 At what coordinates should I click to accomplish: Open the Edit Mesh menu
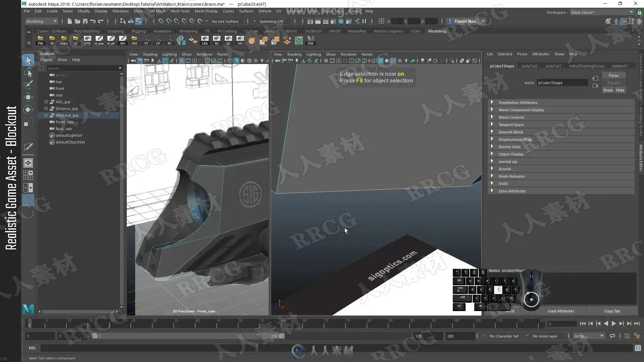[x=157, y=11]
